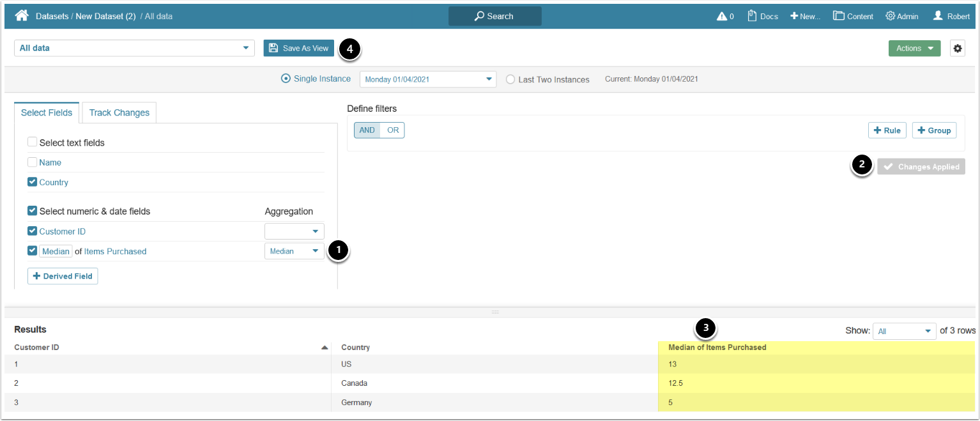Screen dimensions: 980x421
Task: Click the Changes Applied button
Action: [921, 167]
